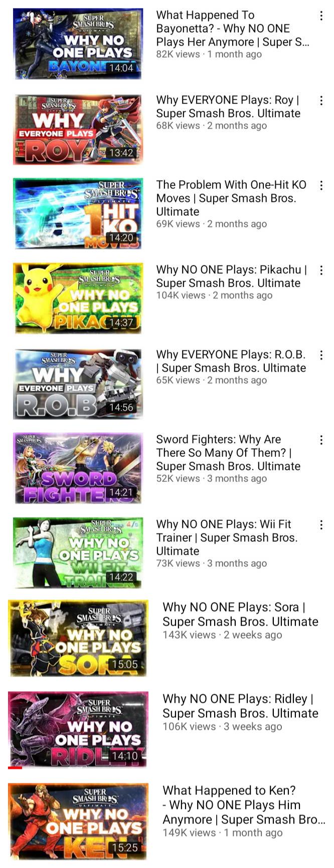The image size is (334, 868).
Task: Open options menu for the Bayonetta video
Action: coord(321,16)
